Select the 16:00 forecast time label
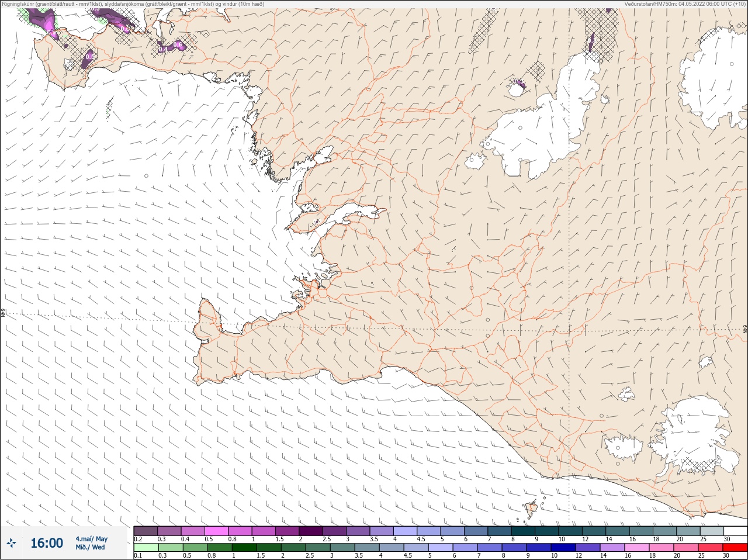This screenshot has height=560, width=748. click(47, 543)
